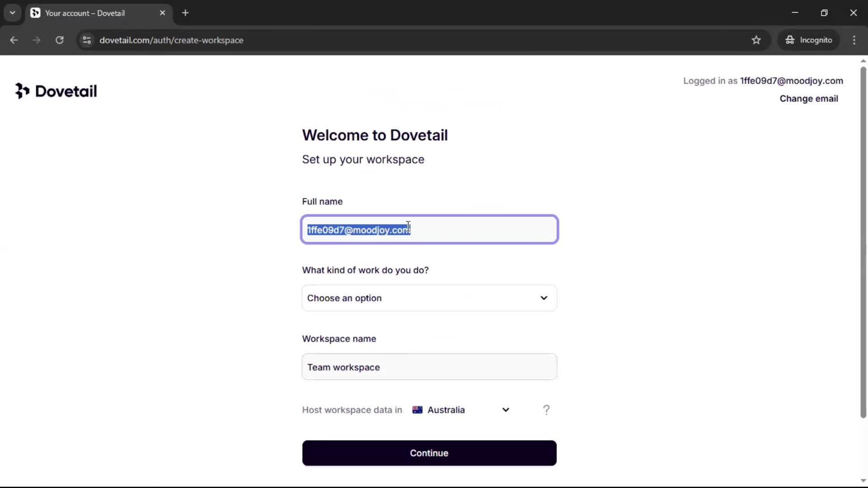868x488 pixels.
Task: Close the Dovetail browser tab
Action: click(x=162, y=13)
